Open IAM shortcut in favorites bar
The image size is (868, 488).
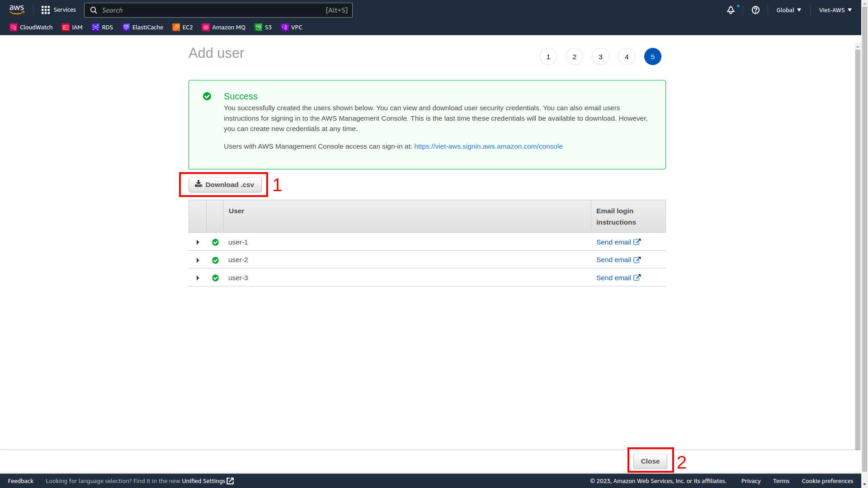(x=72, y=28)
